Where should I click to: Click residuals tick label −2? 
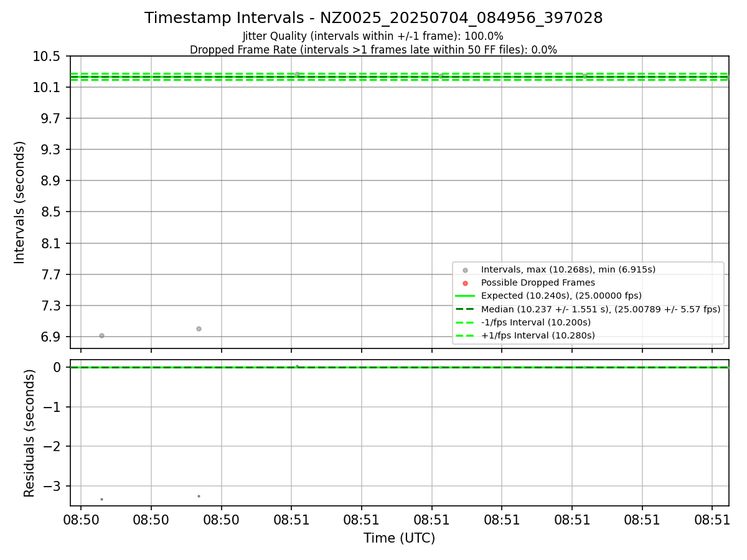(52, 447)
